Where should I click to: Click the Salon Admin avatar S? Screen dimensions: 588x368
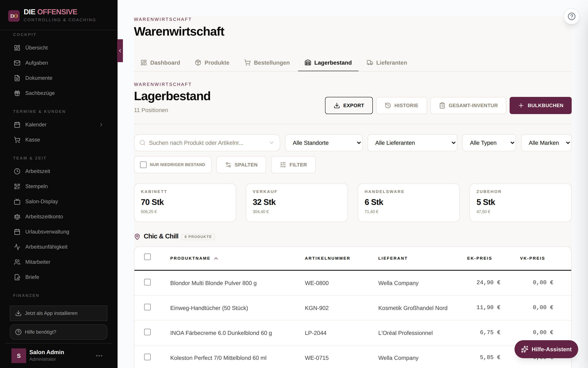(x=19, y=356)
